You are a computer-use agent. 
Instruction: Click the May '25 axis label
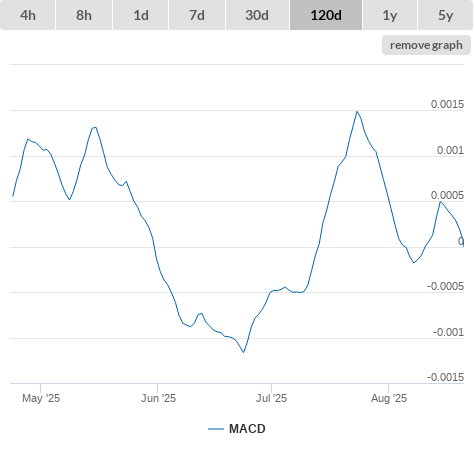click(x=41, y=398)
